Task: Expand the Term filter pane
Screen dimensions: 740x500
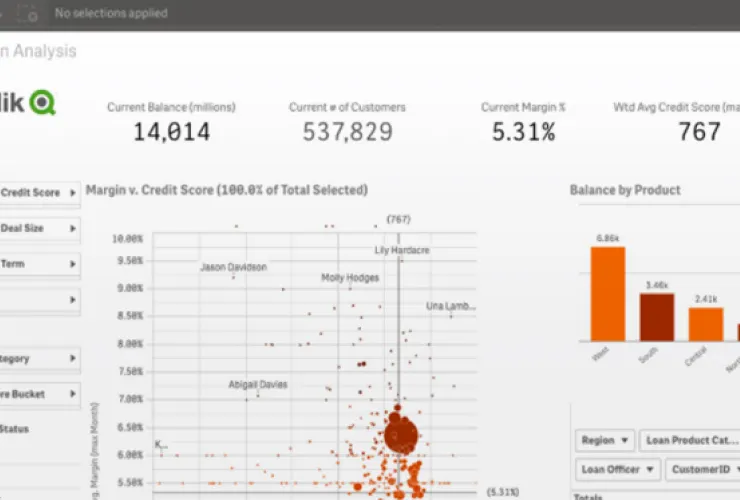Action: pos(40,264)
